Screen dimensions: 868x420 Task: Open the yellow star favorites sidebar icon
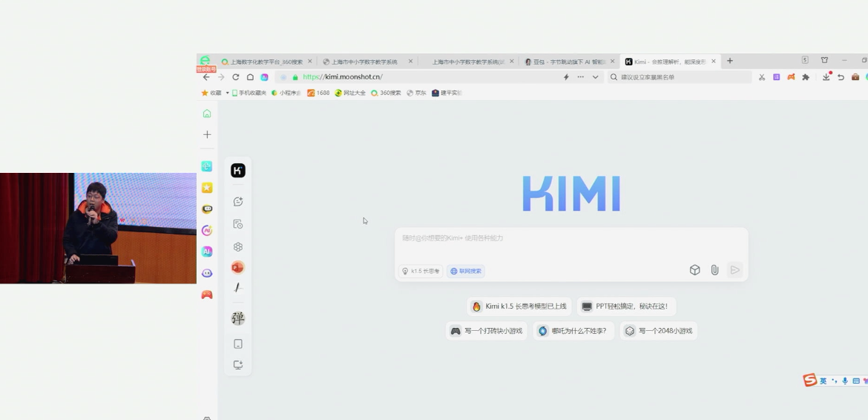point(207,188)
